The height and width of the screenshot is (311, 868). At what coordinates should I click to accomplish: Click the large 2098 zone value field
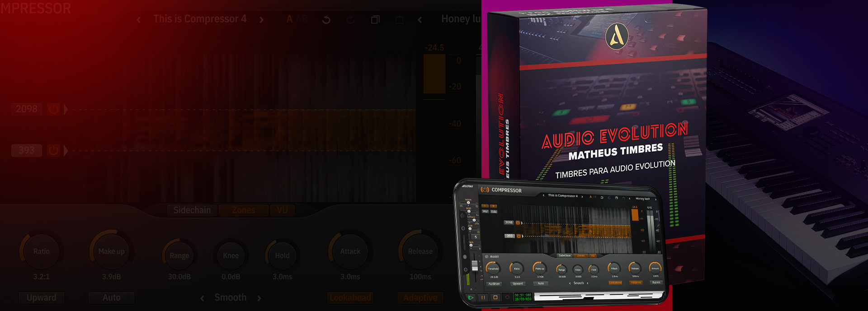click(x=27, y=109)
